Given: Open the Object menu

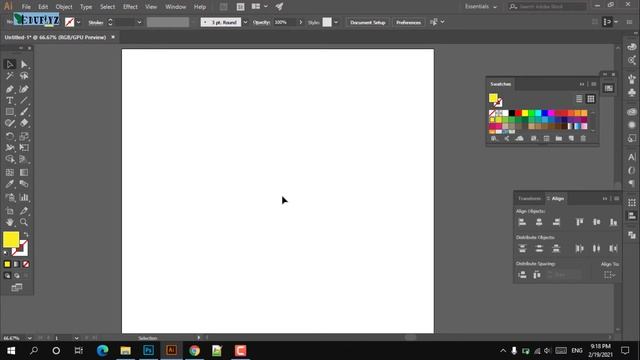Looking at the screenshot, I should [x=64, y=7].
